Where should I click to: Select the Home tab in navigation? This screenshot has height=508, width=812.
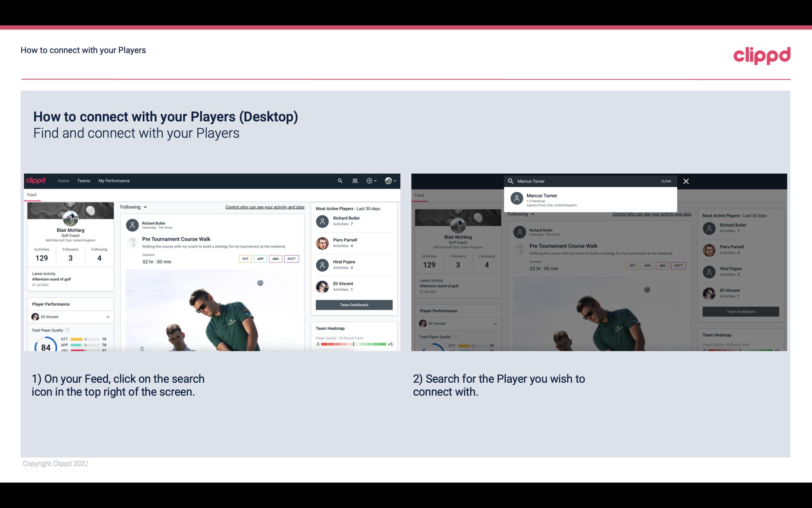click(x=63, y=180)
